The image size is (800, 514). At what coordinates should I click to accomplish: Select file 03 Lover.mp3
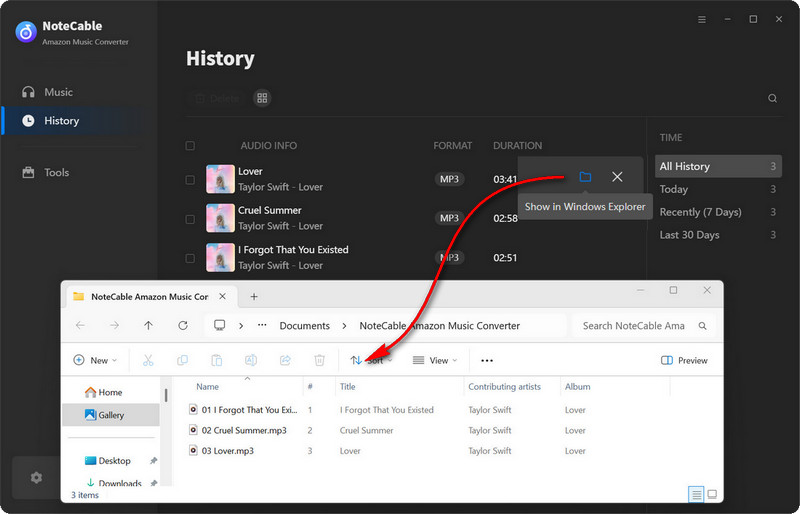coord(221,451)
